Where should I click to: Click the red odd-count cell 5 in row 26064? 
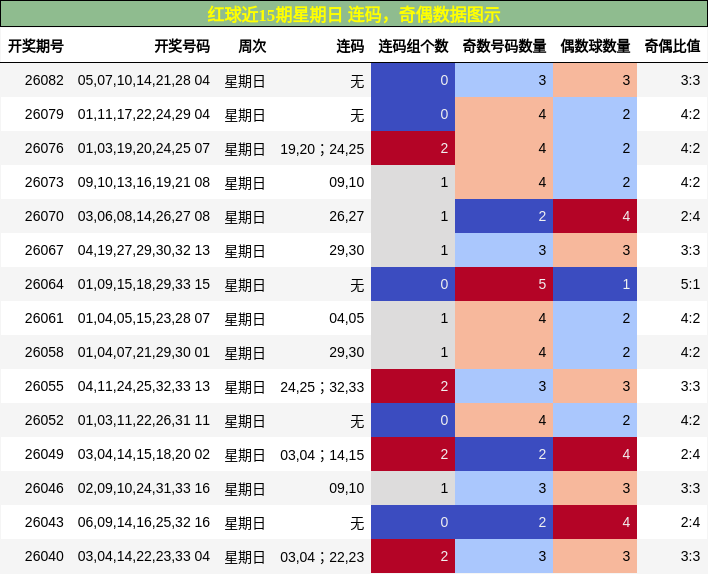(504, 284)
